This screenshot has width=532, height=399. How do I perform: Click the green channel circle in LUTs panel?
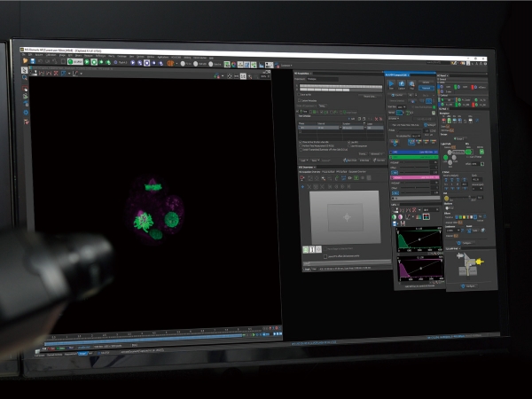point(395,217)
